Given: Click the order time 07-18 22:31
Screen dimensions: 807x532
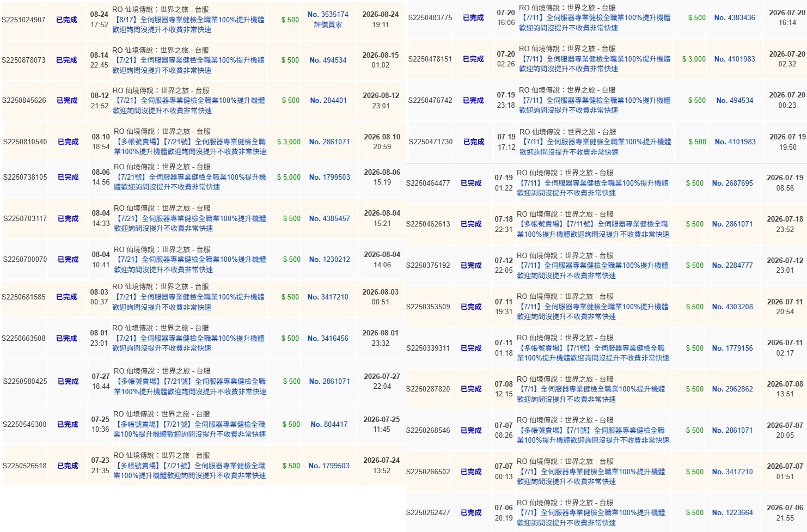Looking at the screenshot, I should coord(504,224).
